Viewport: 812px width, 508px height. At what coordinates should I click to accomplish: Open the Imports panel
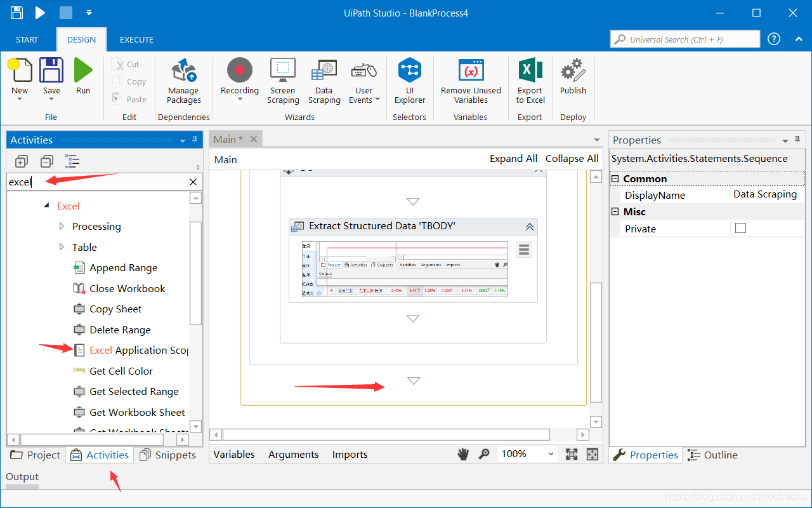click(350, 454)
